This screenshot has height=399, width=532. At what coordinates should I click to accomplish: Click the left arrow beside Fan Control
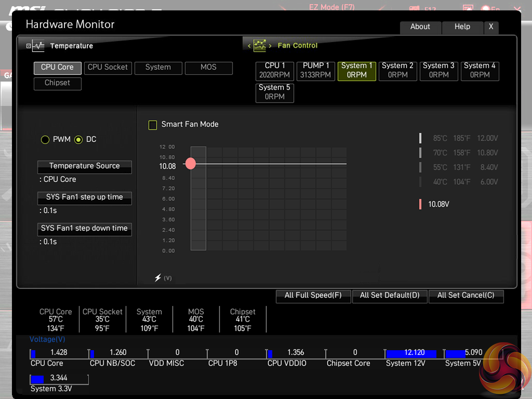click(249, 46)
